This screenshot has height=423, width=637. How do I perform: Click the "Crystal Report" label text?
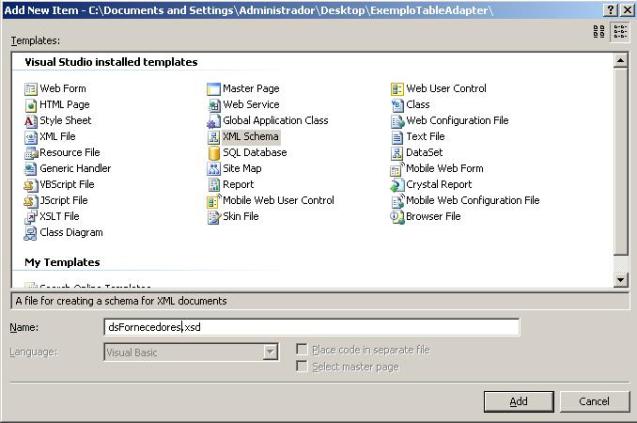(439, 184)
